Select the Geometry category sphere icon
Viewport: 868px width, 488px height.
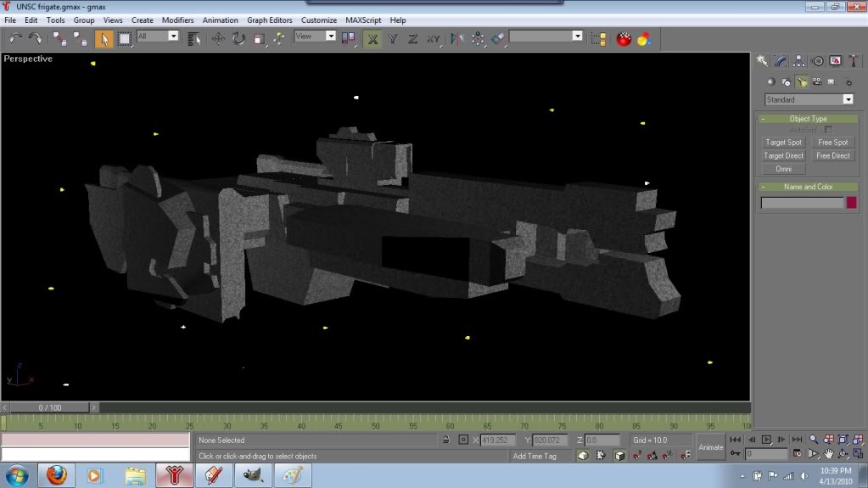(x=771, y=82)
